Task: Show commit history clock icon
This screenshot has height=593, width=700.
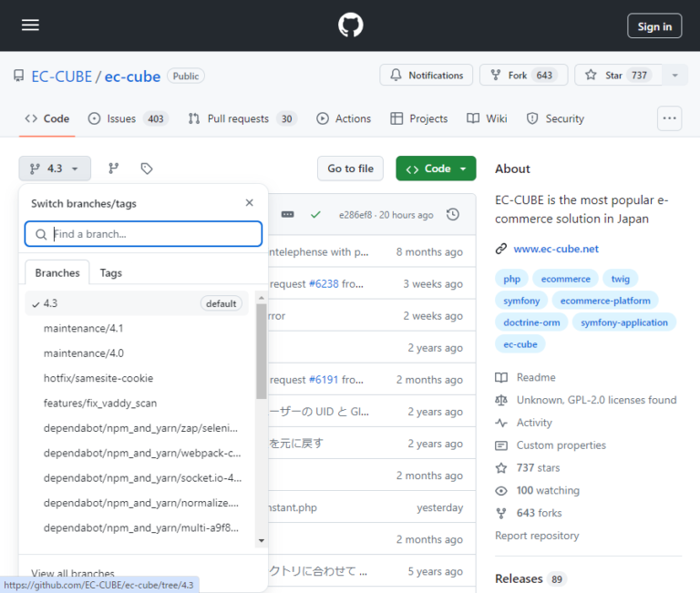Action: 453,215
